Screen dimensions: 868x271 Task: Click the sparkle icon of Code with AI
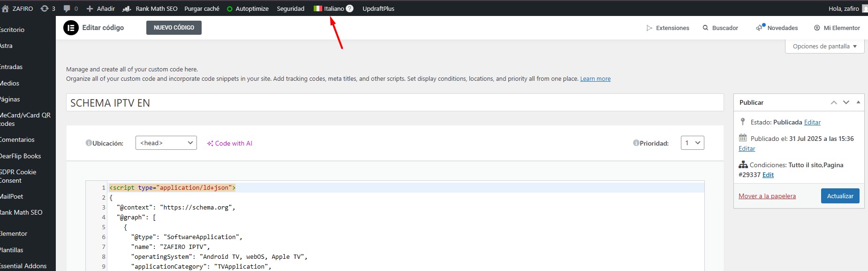pos(210,143)
